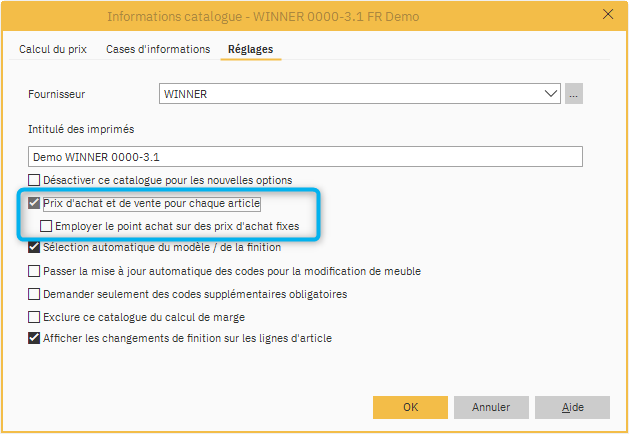This screenshot has height=434, width=629.
Task: Uncheck Afficher les changements de finition checkbox
Action: coord(35,339)
